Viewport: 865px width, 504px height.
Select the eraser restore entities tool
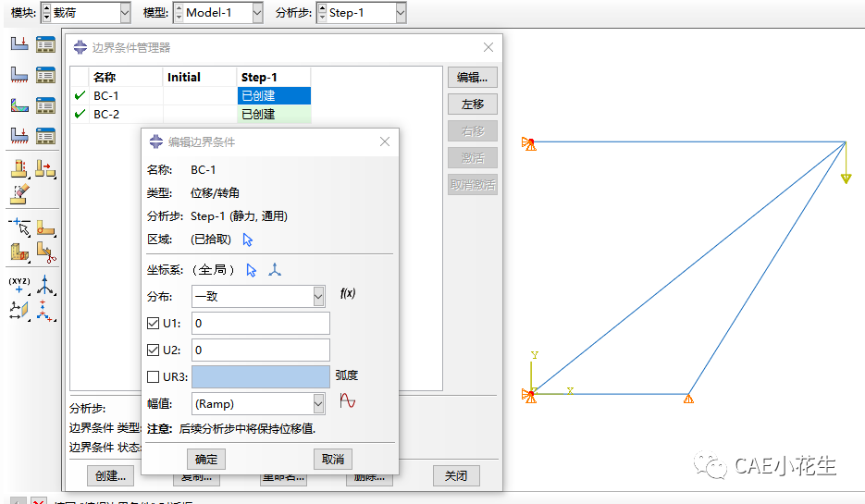pyautogui.click(x=19, y=193)
